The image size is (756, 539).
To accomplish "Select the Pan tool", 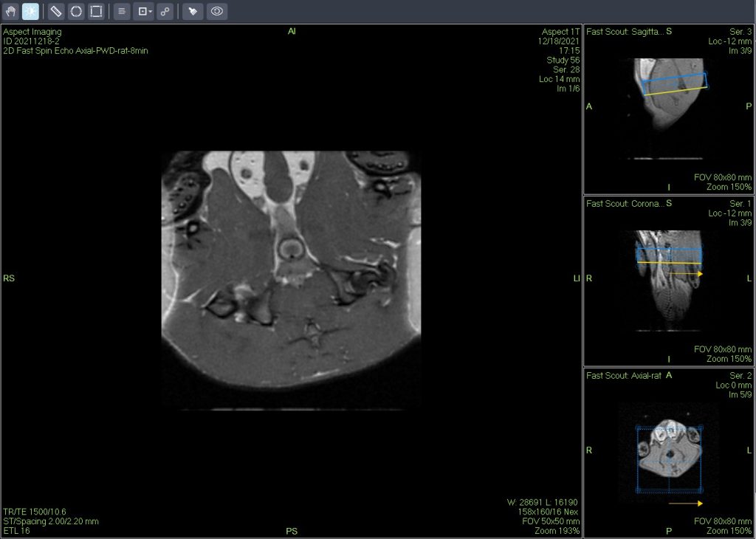I will pos(10,11).
